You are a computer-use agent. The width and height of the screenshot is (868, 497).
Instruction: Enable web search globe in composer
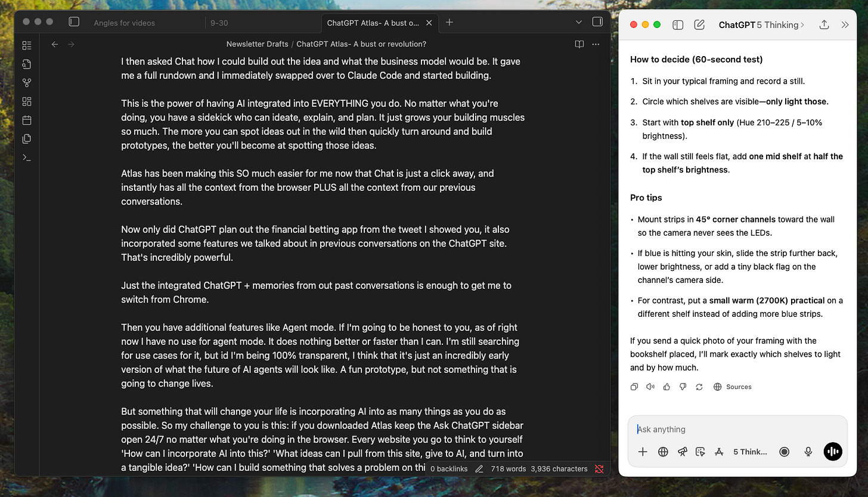[x=663, y=452]
